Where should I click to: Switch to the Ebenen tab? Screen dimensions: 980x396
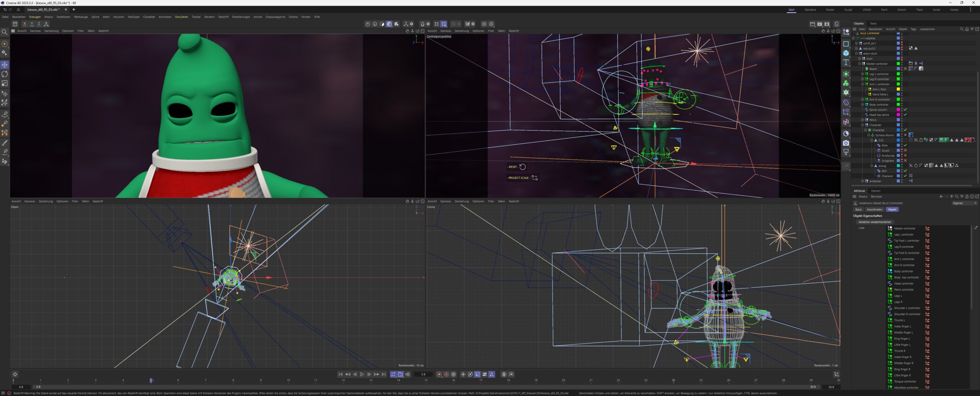875,191
